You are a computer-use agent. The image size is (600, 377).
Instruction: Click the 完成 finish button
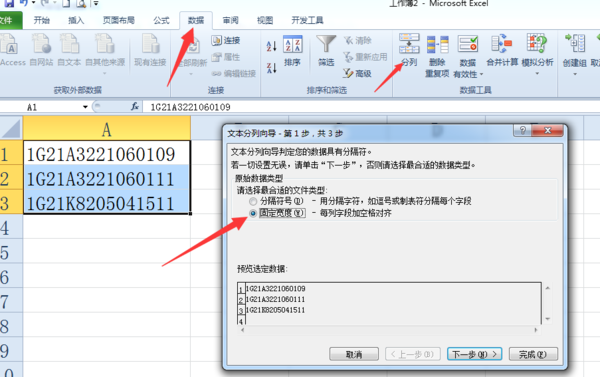pos(533,354)
